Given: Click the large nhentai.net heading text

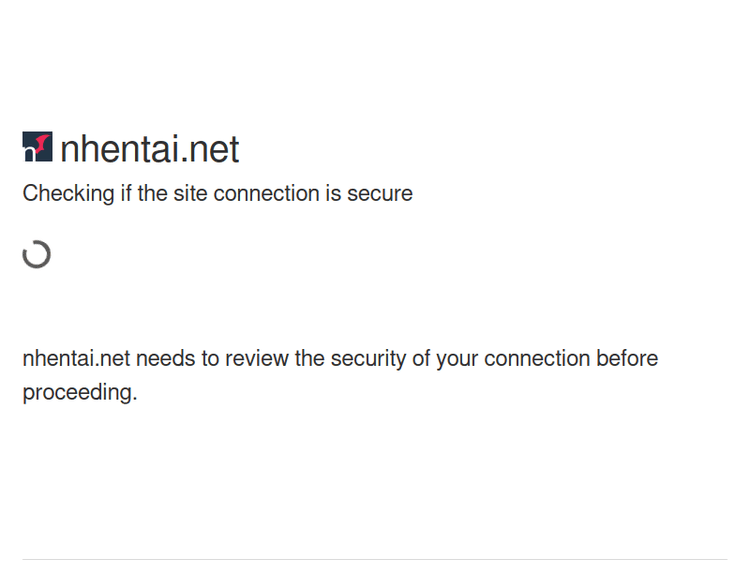Looking at the screenshot, I should [x=150, y=149].
